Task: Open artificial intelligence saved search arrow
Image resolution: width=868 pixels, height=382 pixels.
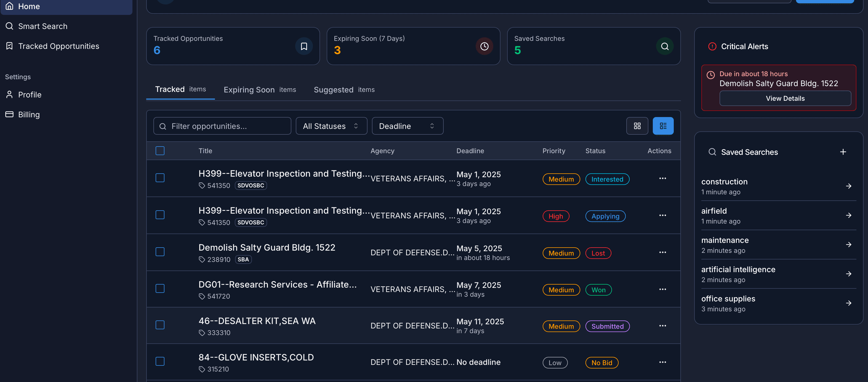Action: coord(848,274)
